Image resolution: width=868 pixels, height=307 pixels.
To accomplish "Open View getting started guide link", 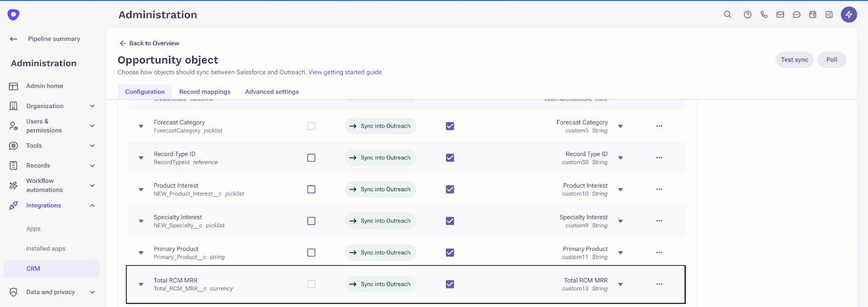I will point(345,72).
